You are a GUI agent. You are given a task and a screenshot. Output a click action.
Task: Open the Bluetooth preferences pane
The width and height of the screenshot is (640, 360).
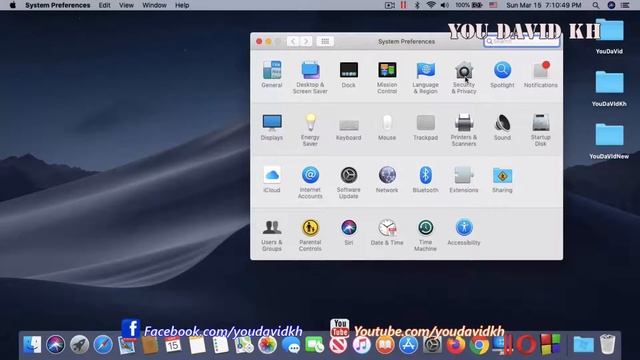[x=425, y=180]
